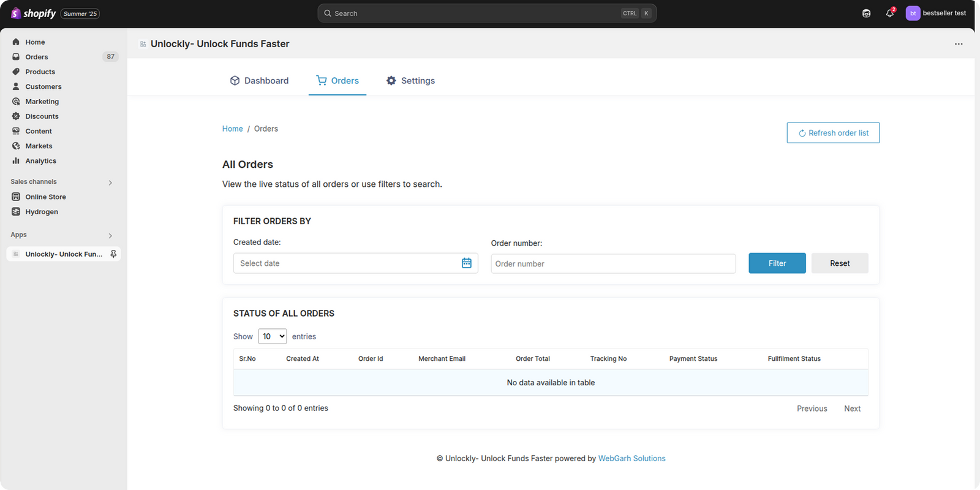Switch to the Settings tab
The height and width of the screenshot is (490, 980).
click(x=410, y=81)
